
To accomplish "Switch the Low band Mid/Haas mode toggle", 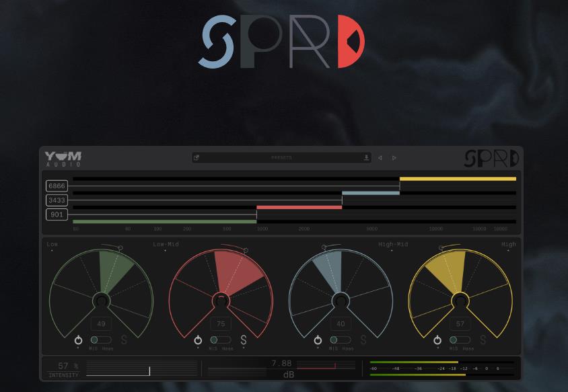I will coord(101,340).
